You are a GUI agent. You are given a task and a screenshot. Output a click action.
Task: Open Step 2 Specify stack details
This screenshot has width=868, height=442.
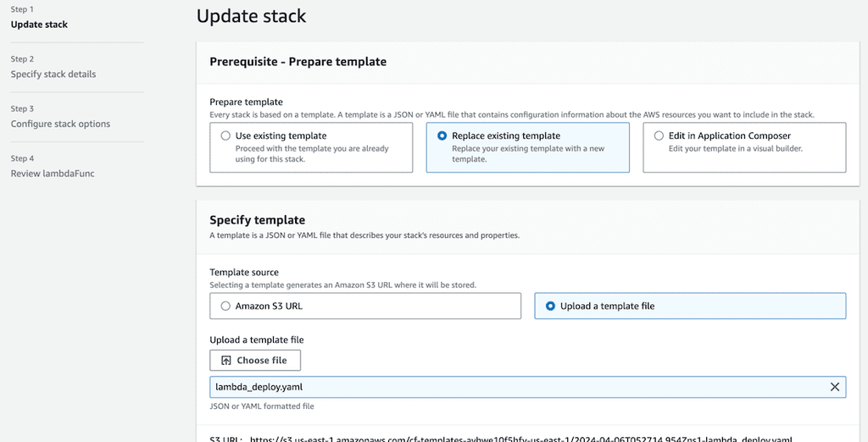pos(53,75)
